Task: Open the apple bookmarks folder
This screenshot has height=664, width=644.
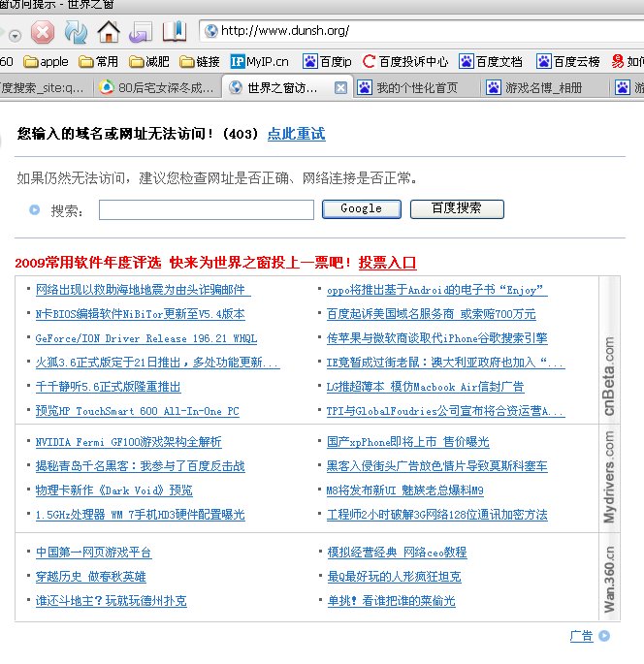Action: (46, 62)
